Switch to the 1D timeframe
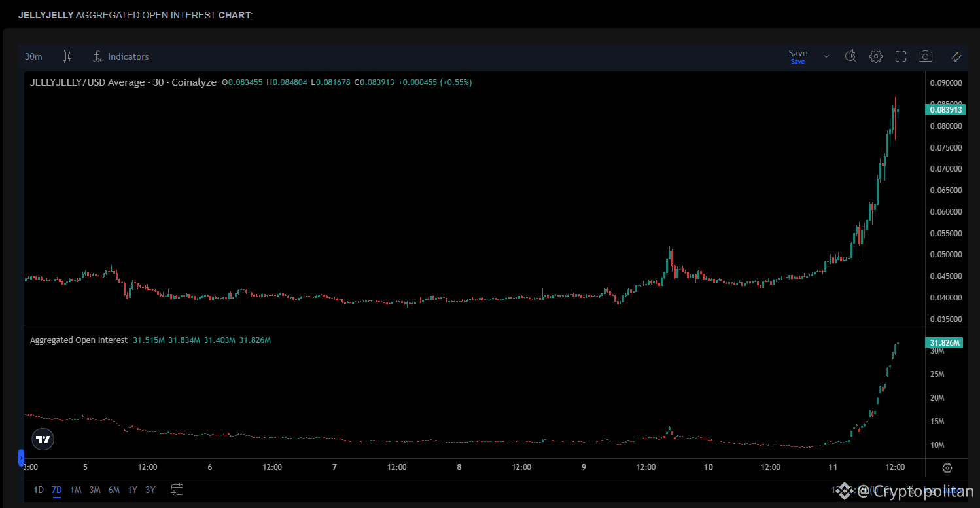This screenshot has width=980, height=508. (x=38, y=489)
